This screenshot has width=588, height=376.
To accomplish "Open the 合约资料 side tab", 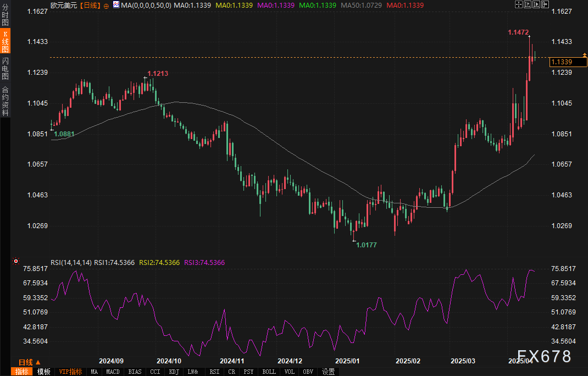I will point(5,101).
